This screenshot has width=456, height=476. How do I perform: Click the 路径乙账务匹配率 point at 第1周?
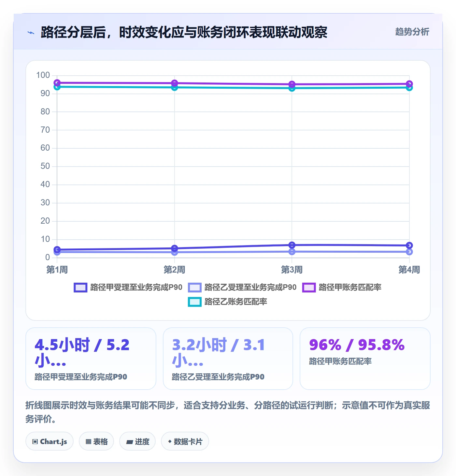point(57,87)
